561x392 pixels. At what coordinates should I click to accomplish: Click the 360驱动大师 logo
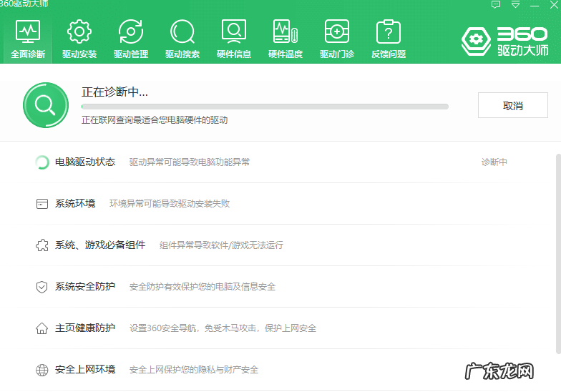[x=505, y=41]
